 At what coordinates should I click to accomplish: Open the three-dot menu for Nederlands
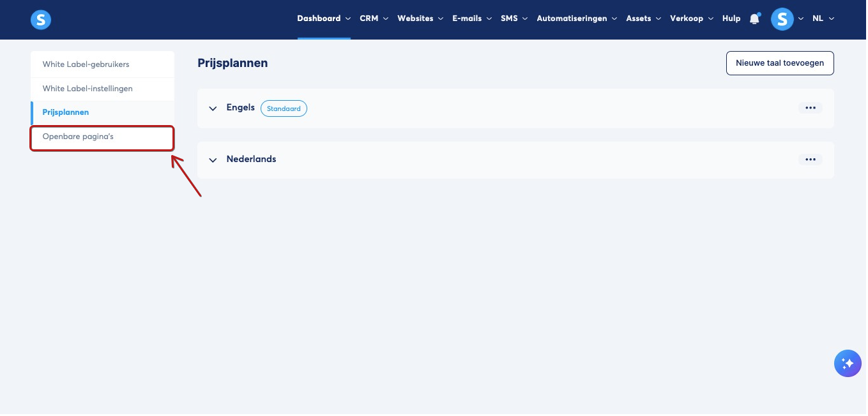811,160
